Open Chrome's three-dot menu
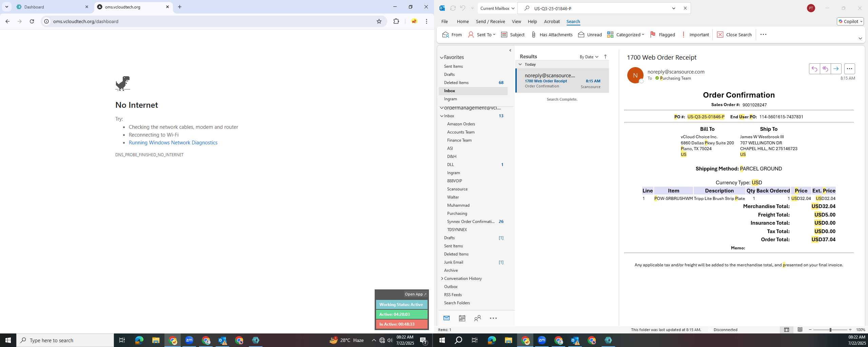This screenshot has width=868, height=347. pyautogui.click(x=427, y=21)
